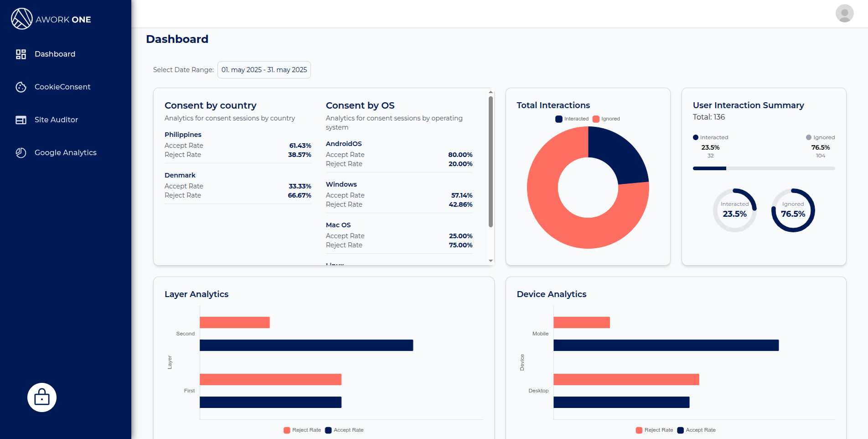
Task: Click the CookieConsent cookie icon
Action: click(x=21, y=87)
